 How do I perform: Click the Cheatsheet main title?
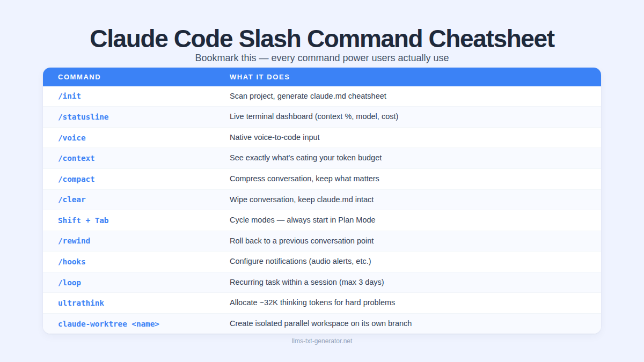(322, 39)
